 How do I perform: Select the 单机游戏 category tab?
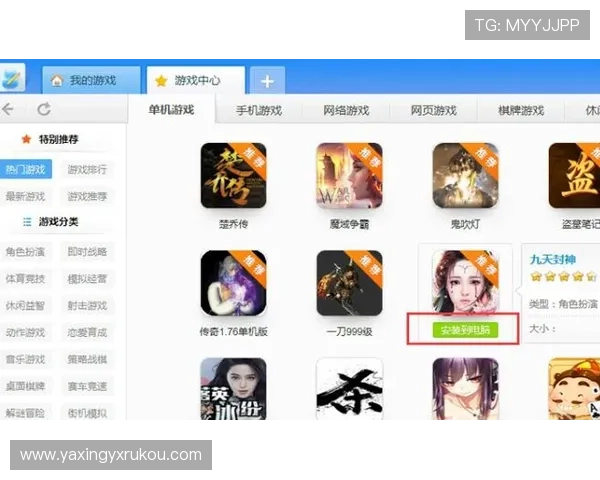(x=171, y=110)
